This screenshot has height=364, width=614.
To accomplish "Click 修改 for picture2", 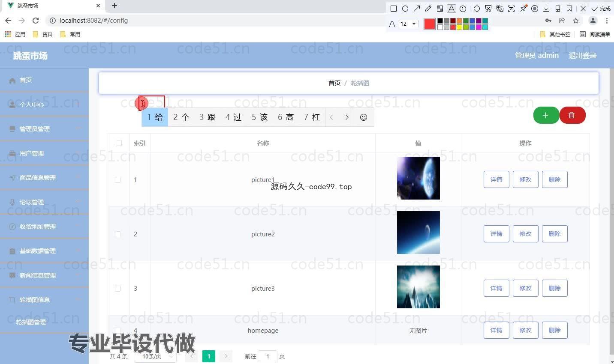I will 525,234.
